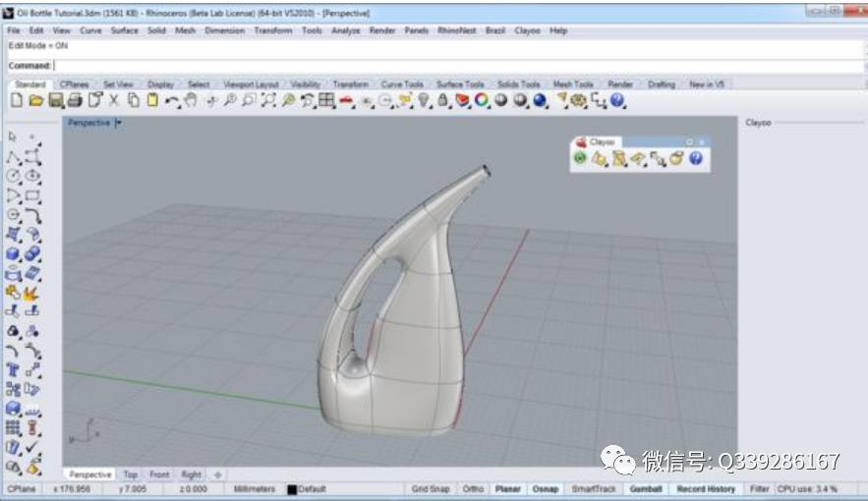The image size is (868, 501).
Task: Toggle SmartTrack in status bar
Action: click(x=594, y=489)
